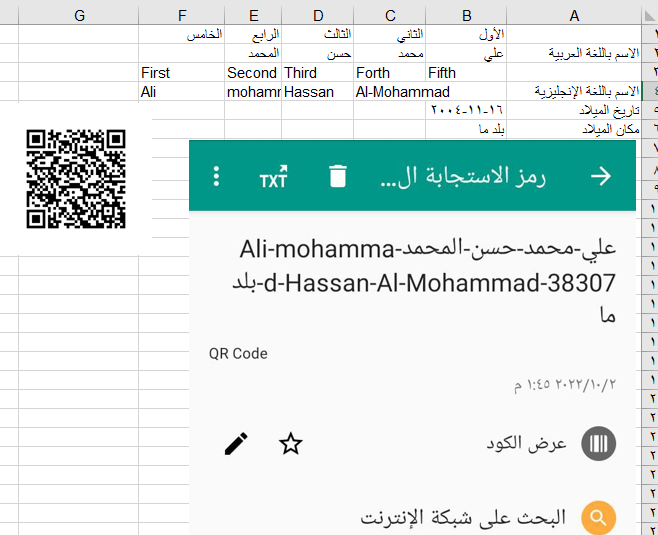Select column G header
Viewport: 658px width, 535px height.
79,15
